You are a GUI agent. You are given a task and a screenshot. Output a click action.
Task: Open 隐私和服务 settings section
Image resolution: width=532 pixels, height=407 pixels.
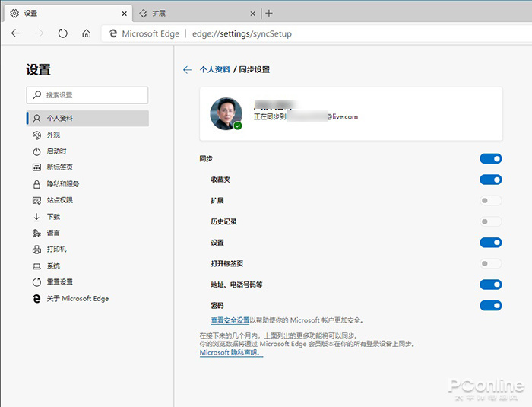tap(87, 184)
